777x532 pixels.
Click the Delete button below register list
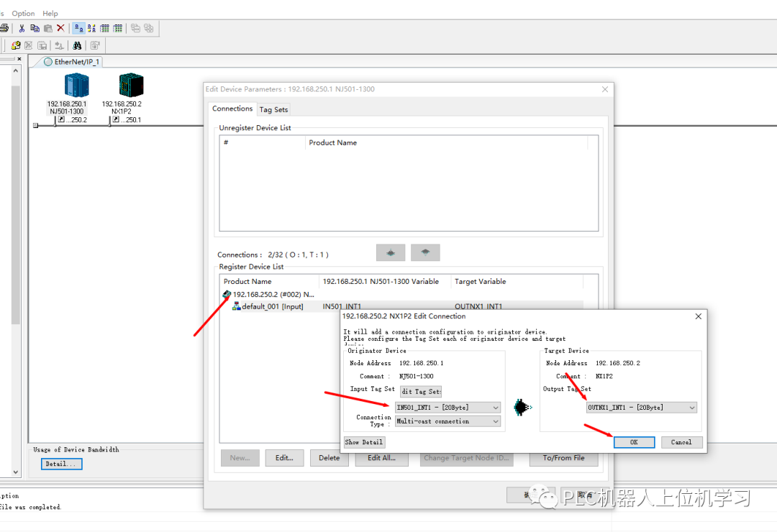tap(329, 458)
